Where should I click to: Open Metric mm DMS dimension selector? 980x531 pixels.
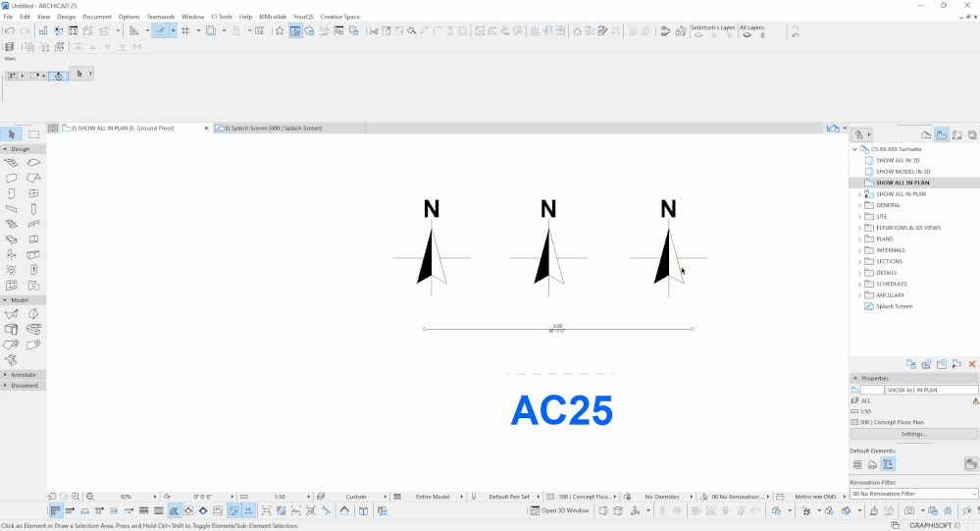click(815, 497)
